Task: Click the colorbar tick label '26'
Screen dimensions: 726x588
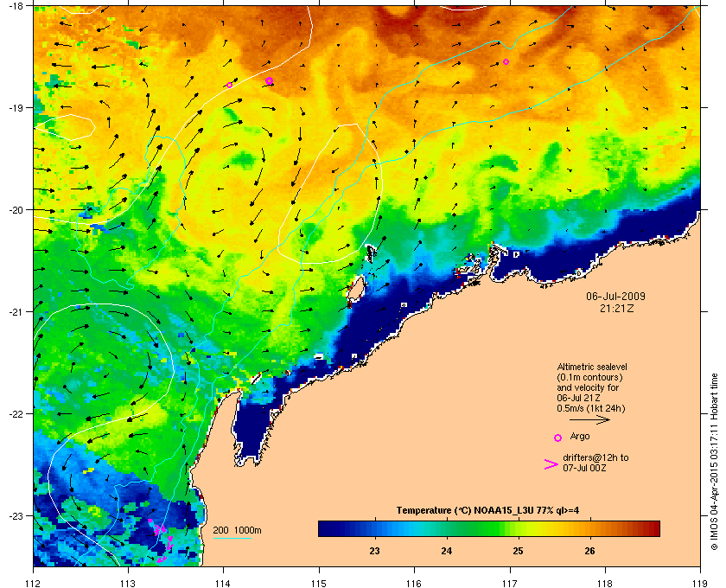Action: click(589, 551)
